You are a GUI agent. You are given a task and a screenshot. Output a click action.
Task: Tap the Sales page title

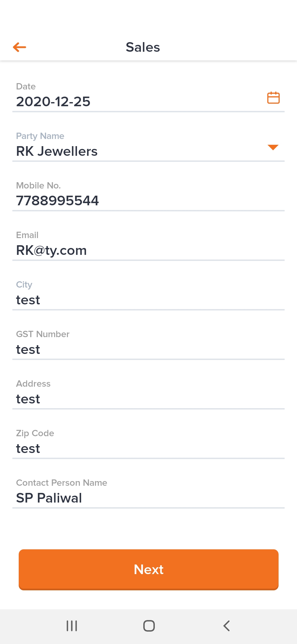coord(143,47)
